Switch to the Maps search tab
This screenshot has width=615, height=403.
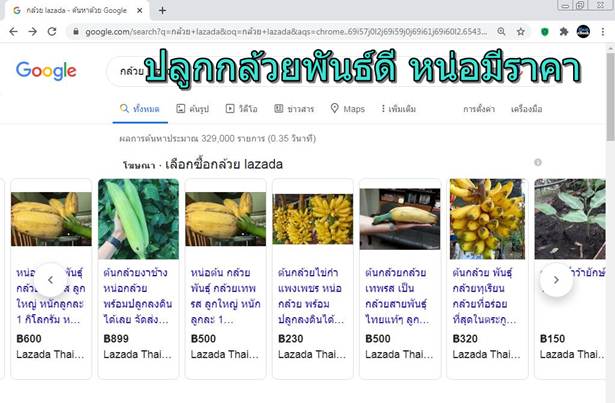coord(348,109)
